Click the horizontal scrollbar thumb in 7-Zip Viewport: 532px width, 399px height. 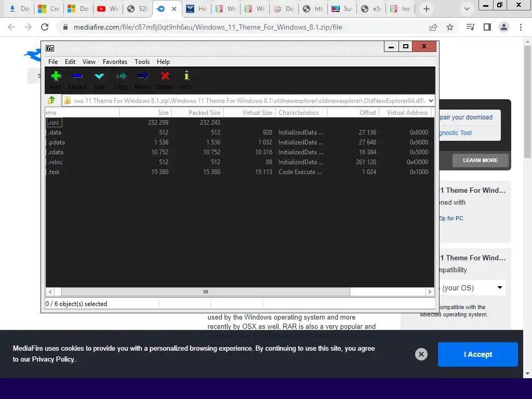point(206,292)
